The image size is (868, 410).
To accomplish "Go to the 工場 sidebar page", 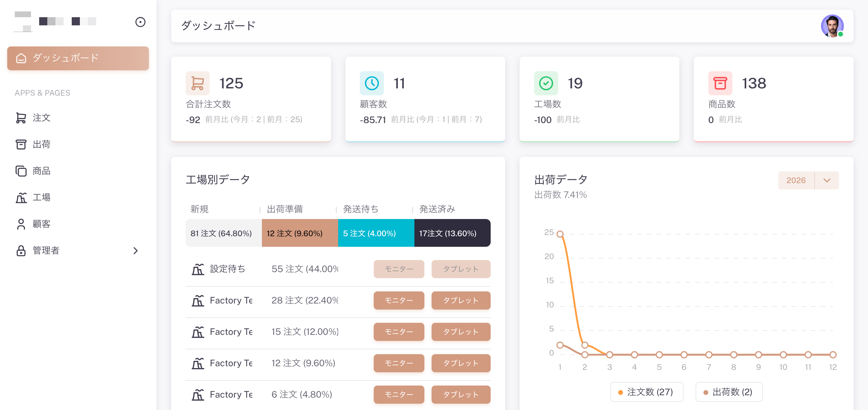I will point(41,197).
